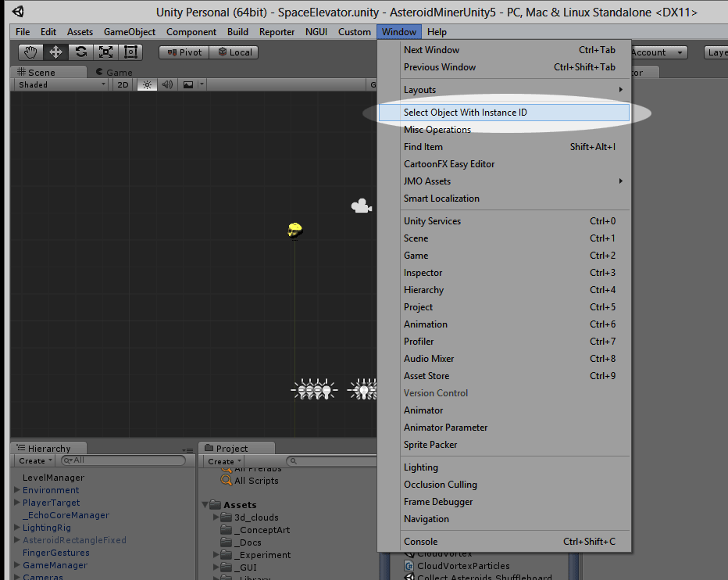The width and height of the screenshot is (728, 580).
Task: Click the yellow skull object in scene
Action: click(294, 230)
